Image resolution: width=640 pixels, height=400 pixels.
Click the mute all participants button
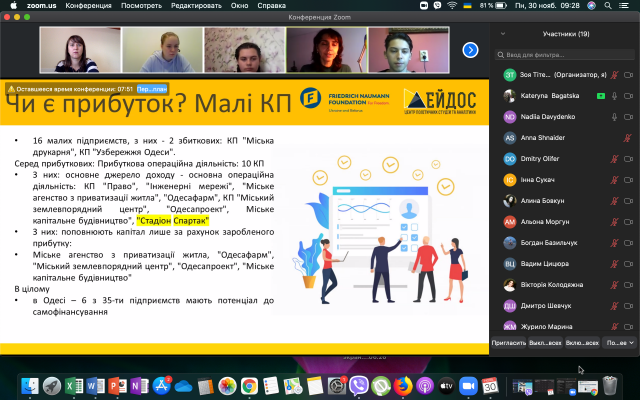pyautogui.click(x=546, y=342)
